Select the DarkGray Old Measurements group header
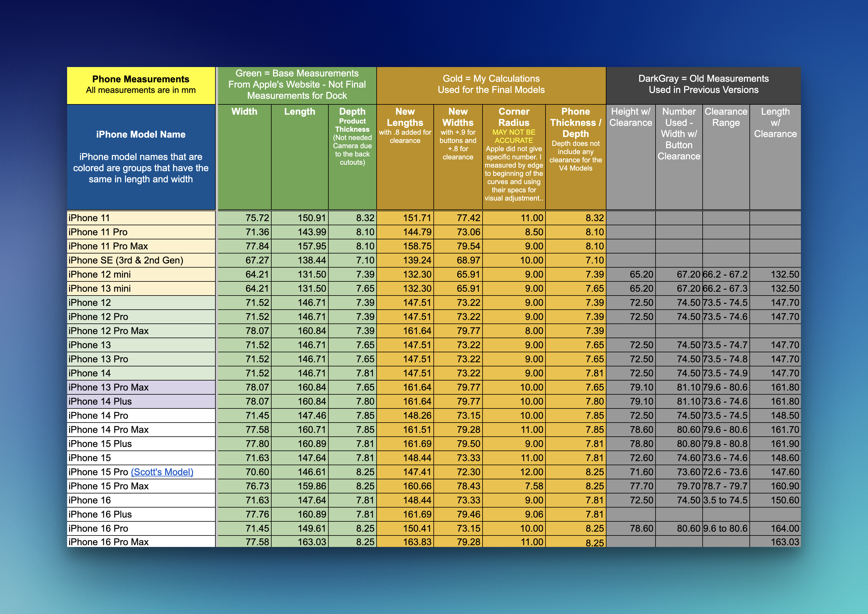Viewport: 868px width, 614px height. click(703, 85)
